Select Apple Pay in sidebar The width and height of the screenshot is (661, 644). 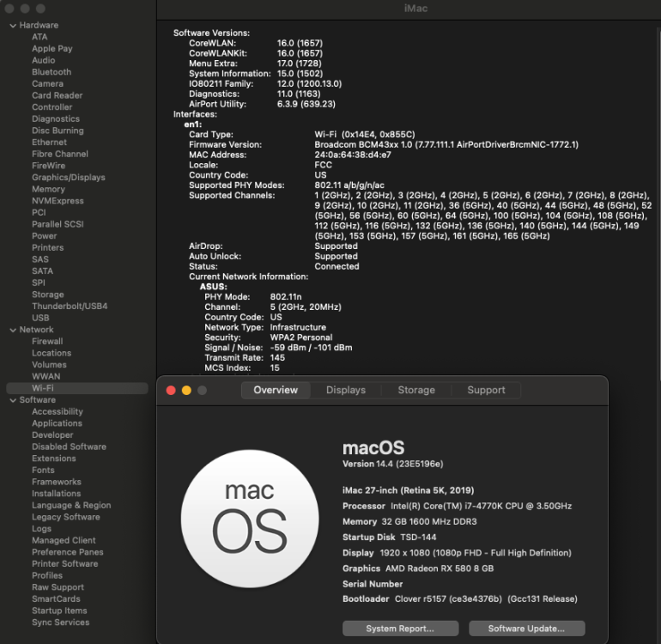point(52,48)
